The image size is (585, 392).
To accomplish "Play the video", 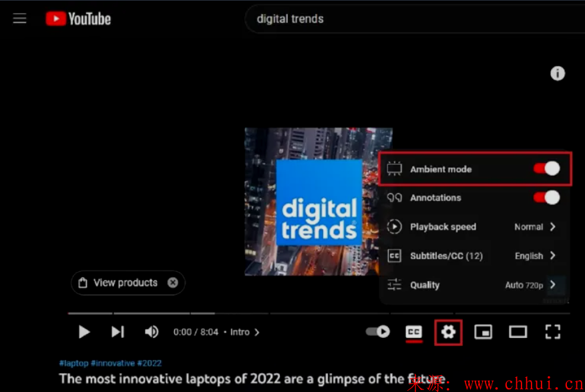I will click(84, 332).
